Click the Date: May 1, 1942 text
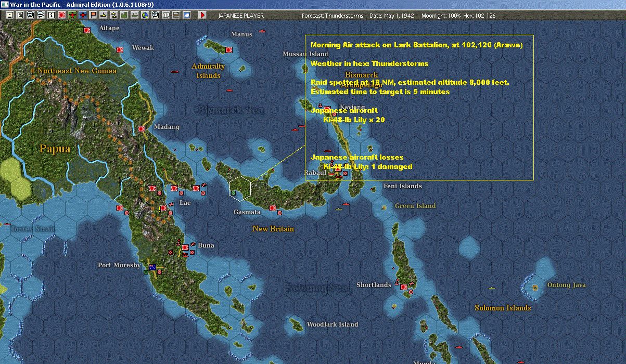Screen dimensions: 626x364 click(392, 16)
